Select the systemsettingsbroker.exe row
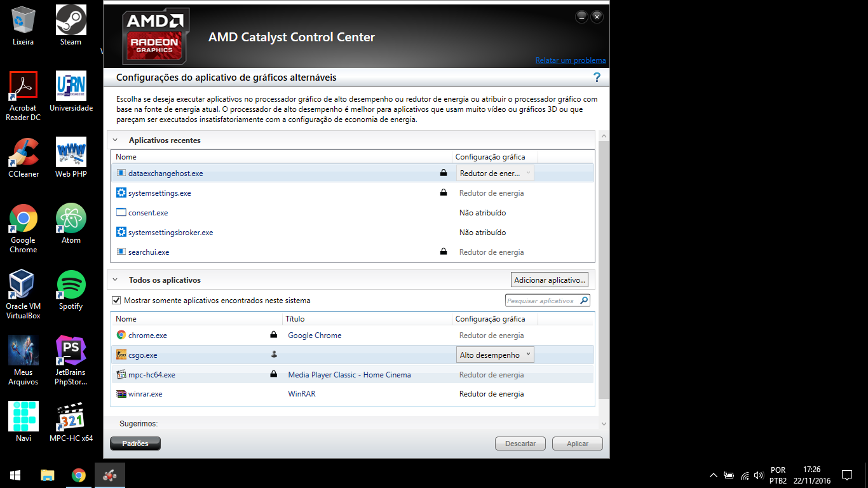Screen dimensions: 868x488 (x=353, y=232)
